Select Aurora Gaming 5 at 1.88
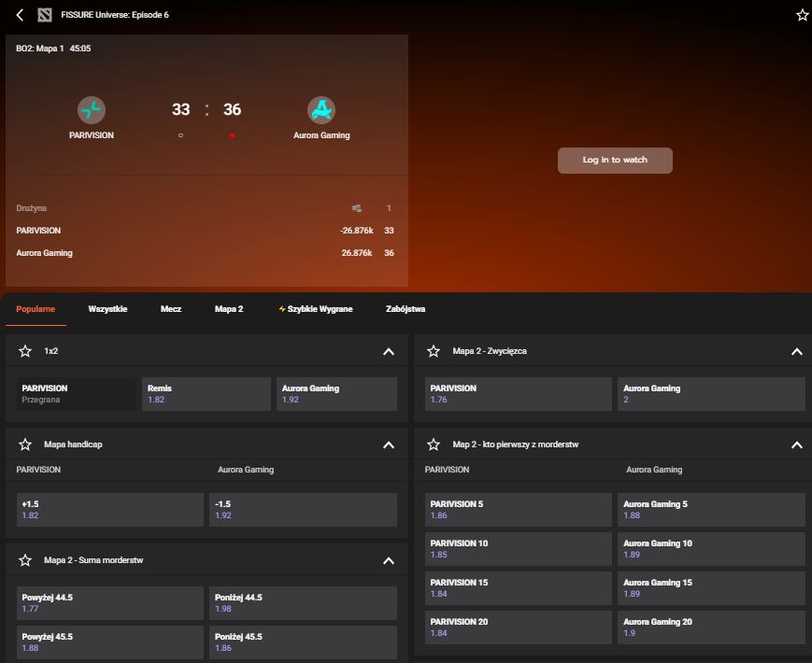The height and width of the screenshot is (663, 812). click(711, 510)
